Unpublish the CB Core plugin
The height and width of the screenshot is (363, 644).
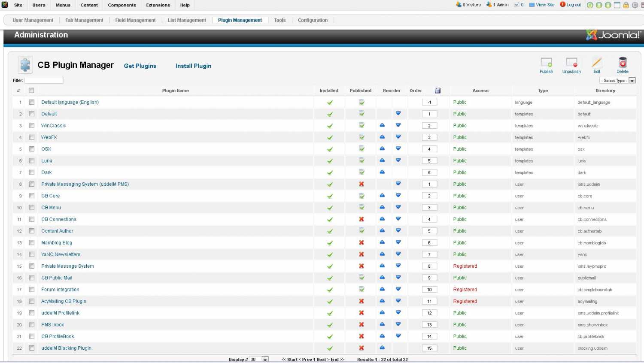[x=361, y=196]
